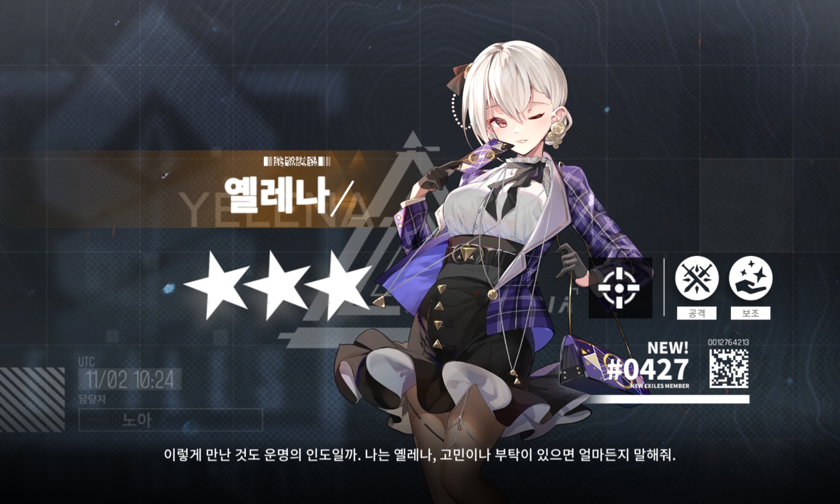The image size is (840, 504).
Task: Click the NEW! badge text
Action: (668, 348)
